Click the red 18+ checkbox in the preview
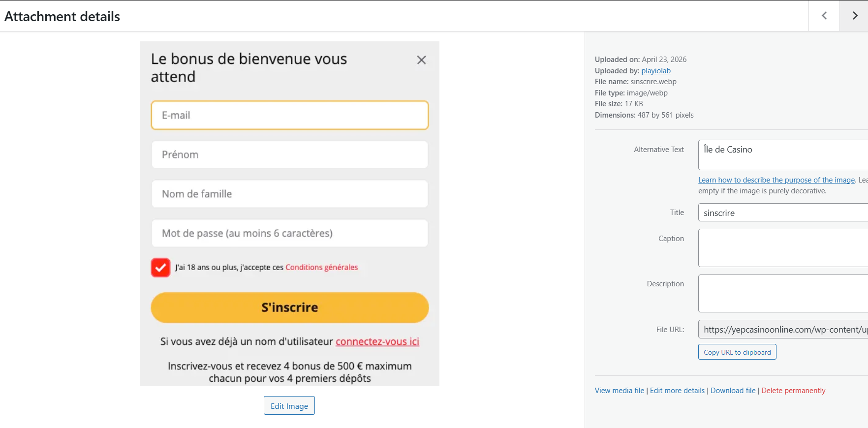The width and height of the screenshot is (868, 428). point(160,268)
